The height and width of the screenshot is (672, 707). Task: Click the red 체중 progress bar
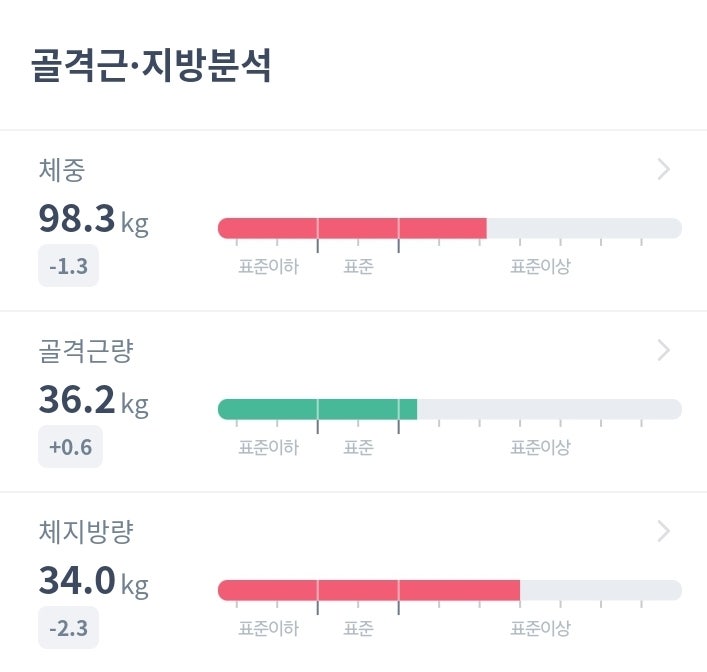coord(352,228)
